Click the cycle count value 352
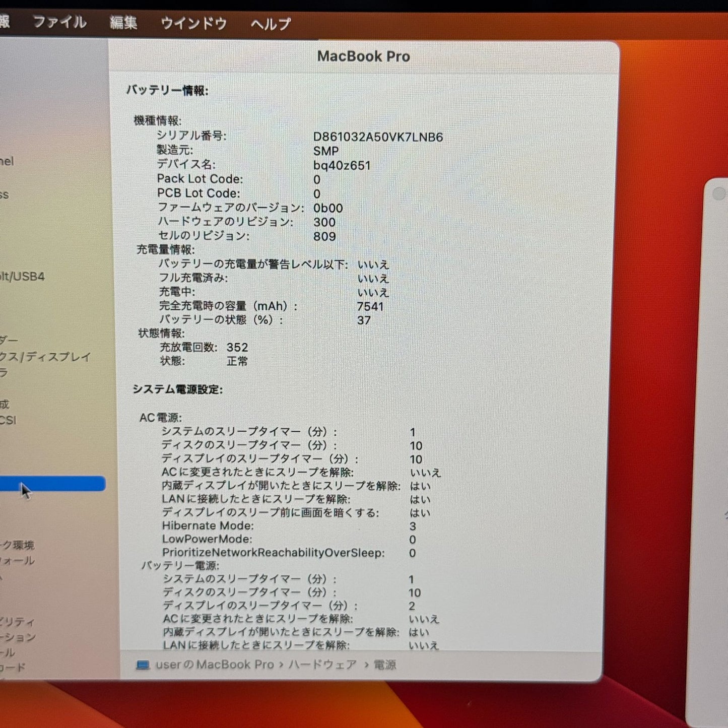This screenshot has width=728, height=728. click(x=237, y=348)
